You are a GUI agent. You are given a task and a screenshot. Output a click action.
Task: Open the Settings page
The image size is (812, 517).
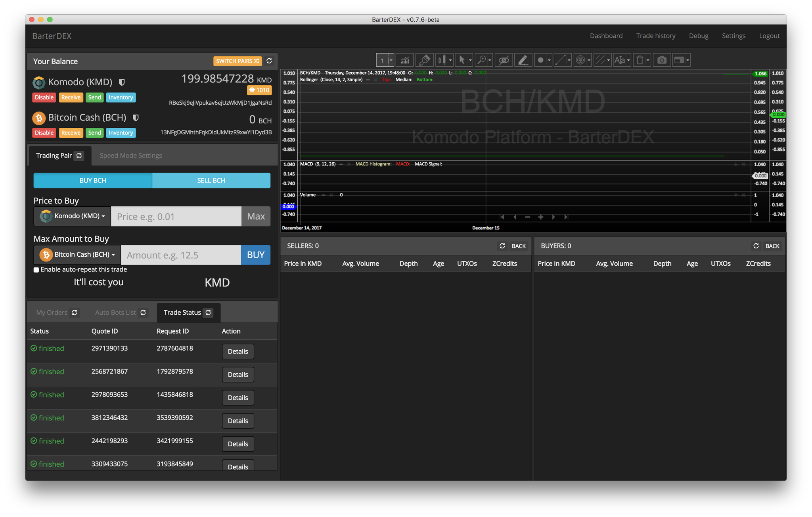pos(733,36)
